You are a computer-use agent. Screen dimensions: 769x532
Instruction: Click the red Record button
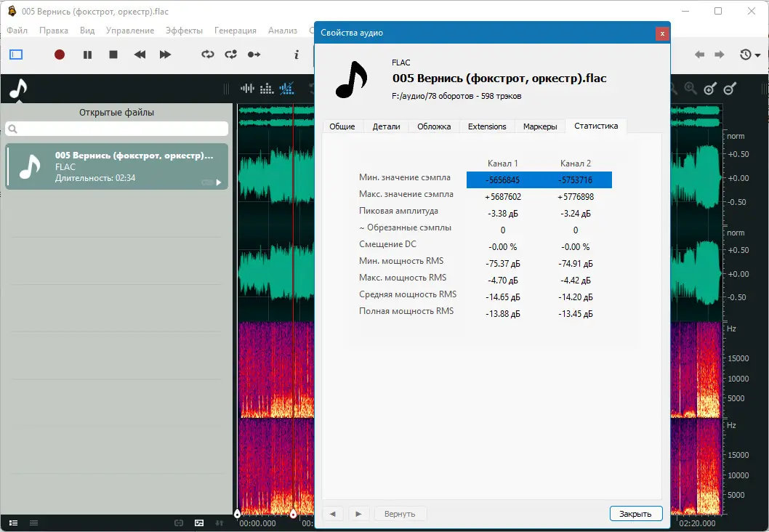pyautogui.click(x=60, y=55)
